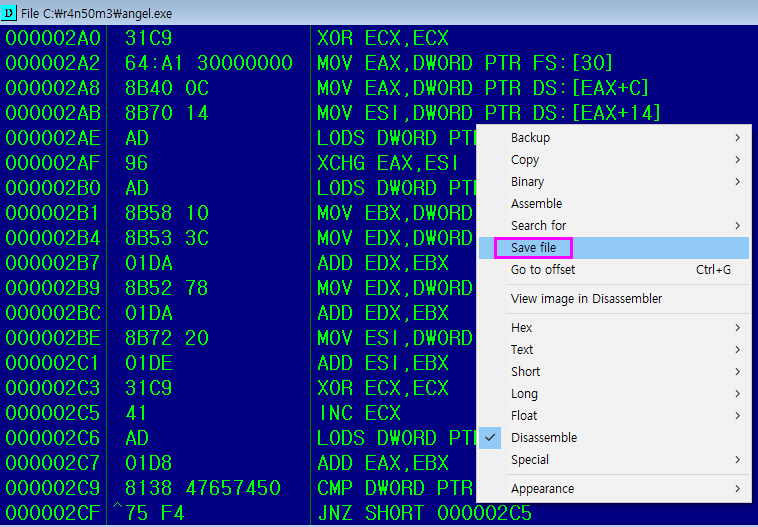The width and height of the screenshot is (758, 527).
Task: Select JNZ SHORT 000002C5 instruction
Action: [x=424, y=513]
